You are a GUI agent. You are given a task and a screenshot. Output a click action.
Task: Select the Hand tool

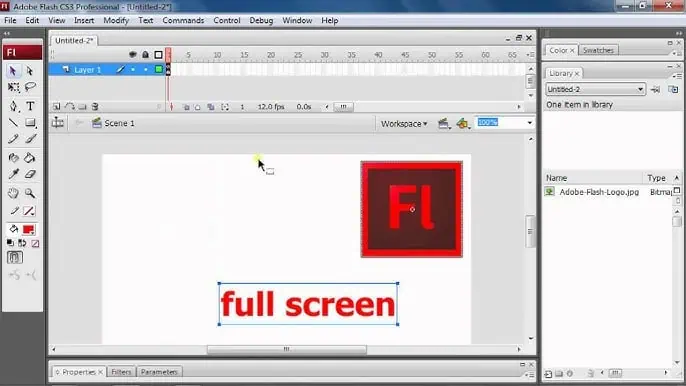(13, 193)
